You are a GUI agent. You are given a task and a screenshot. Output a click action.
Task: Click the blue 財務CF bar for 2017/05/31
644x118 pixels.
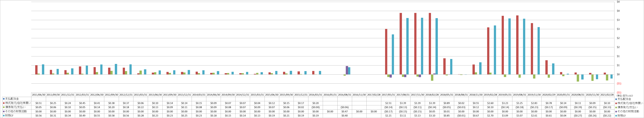coord(393,54)
